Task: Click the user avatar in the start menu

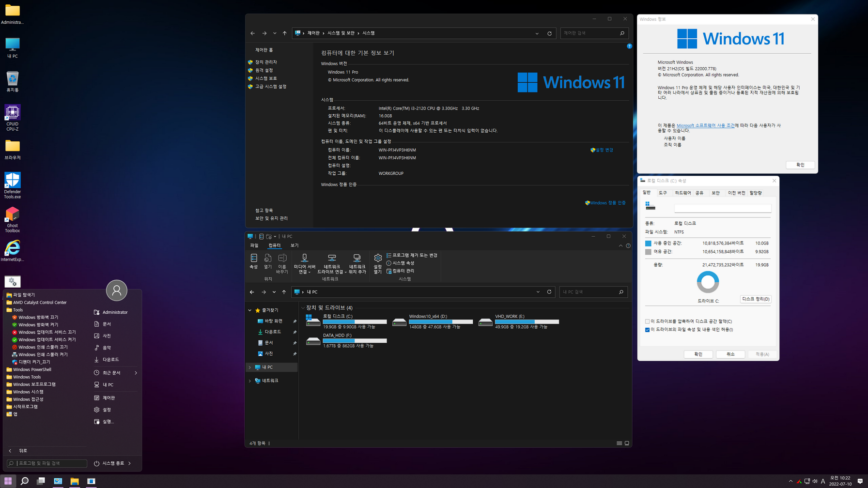Action: tap(117, 290)
